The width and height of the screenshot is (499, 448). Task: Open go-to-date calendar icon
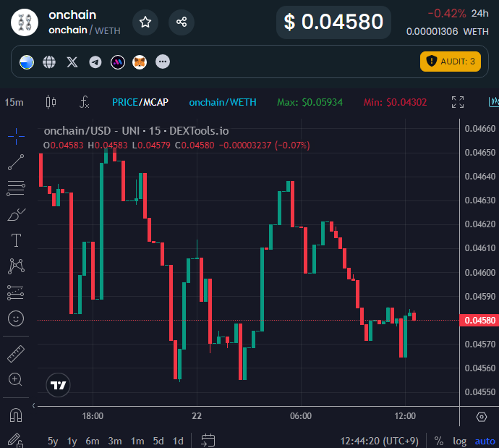[208, 441]
